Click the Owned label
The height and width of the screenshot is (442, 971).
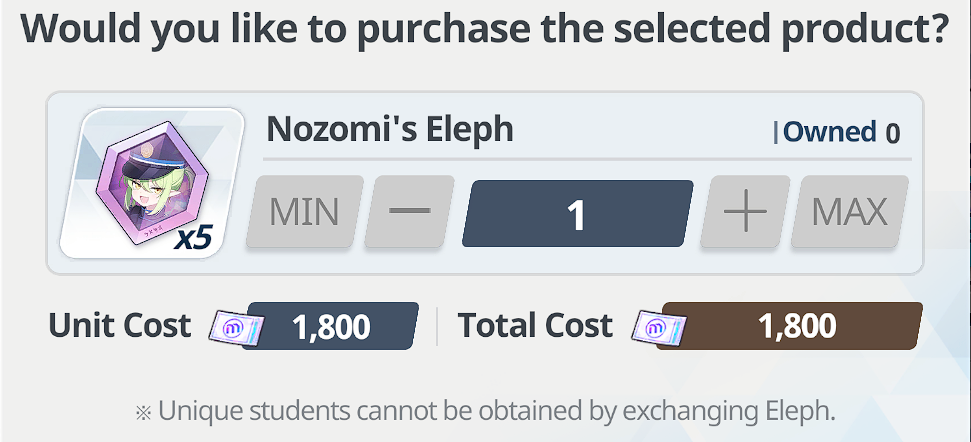pos(830,132)
